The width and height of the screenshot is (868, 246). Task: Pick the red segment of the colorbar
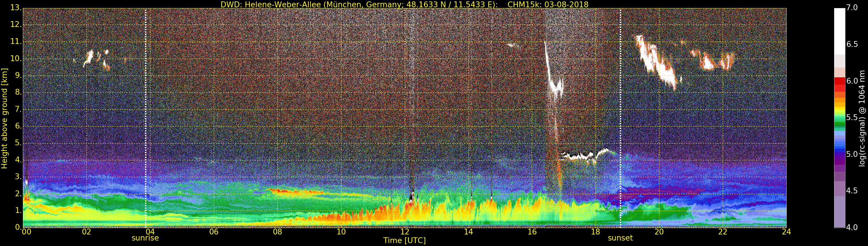point(839,81)
